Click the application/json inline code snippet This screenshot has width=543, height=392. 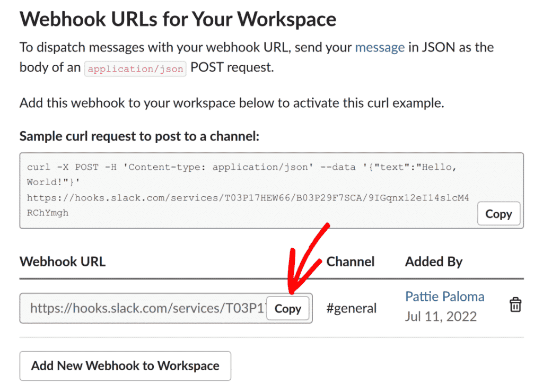135,69
